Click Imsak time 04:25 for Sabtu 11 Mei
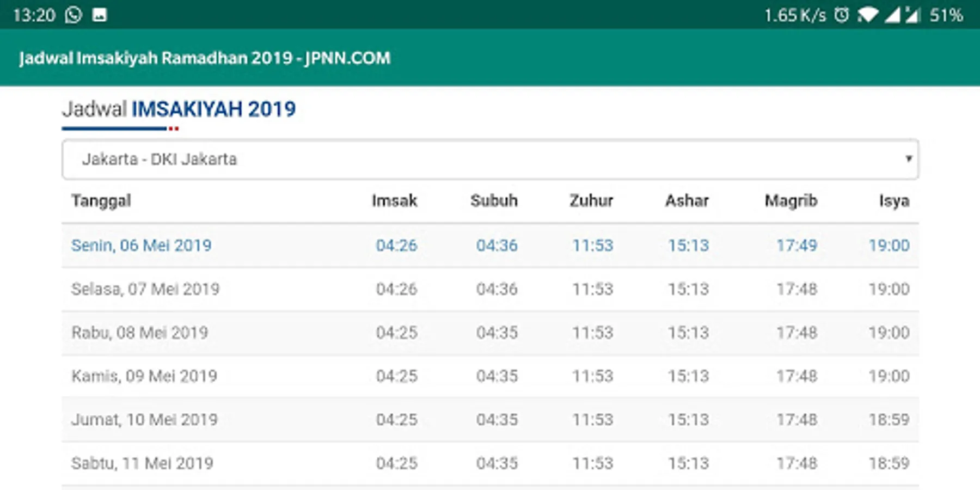Viewport: 980px width, 490px height. coord(396,463)
